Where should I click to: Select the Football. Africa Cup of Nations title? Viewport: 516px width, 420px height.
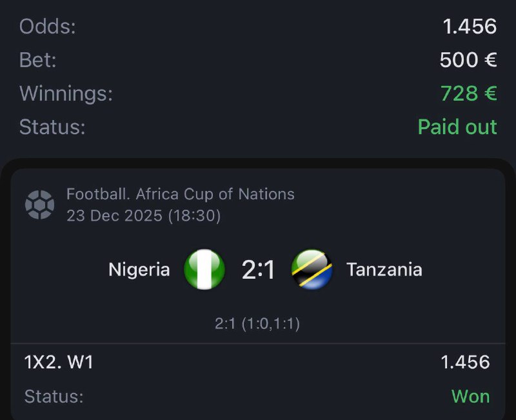click(181, 194)
